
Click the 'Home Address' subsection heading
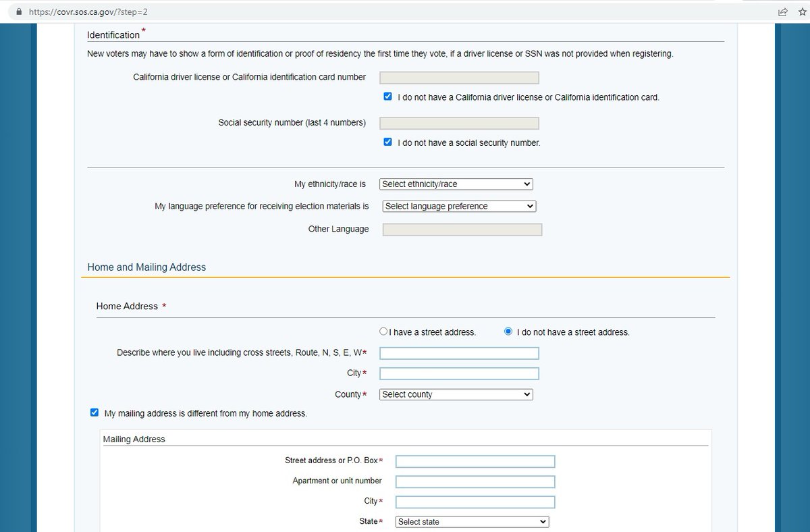tap(127, 307)
